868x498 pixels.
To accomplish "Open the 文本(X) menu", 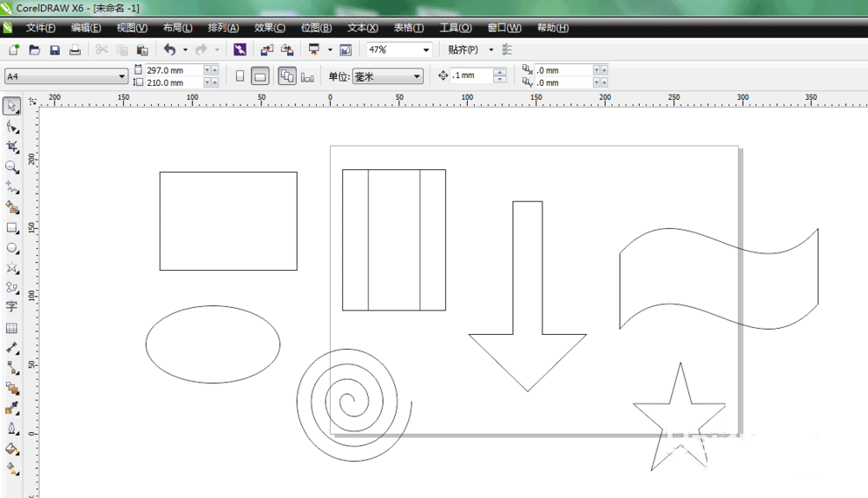I will [363, 28].
